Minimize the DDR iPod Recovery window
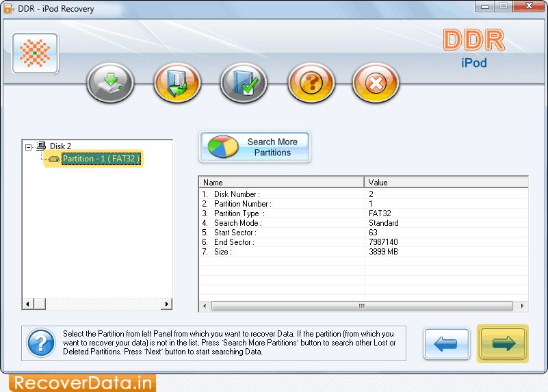This screenshot has height=392, width=548. point(485,6)
